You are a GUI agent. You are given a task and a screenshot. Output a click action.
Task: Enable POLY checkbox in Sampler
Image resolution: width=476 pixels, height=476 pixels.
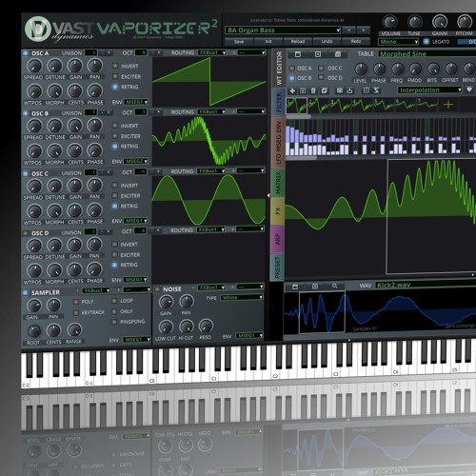tap(76, 302)
